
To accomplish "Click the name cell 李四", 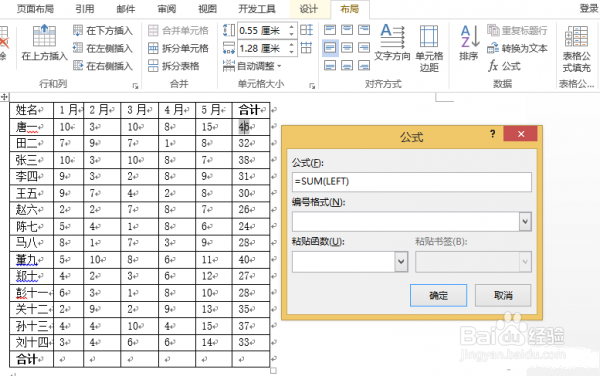I will coord(31,176).
